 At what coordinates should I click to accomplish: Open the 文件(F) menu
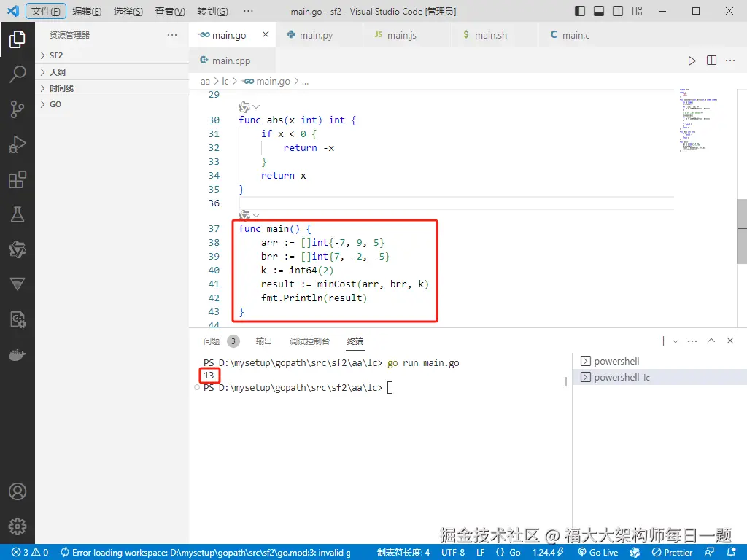(x=46, y=11)
